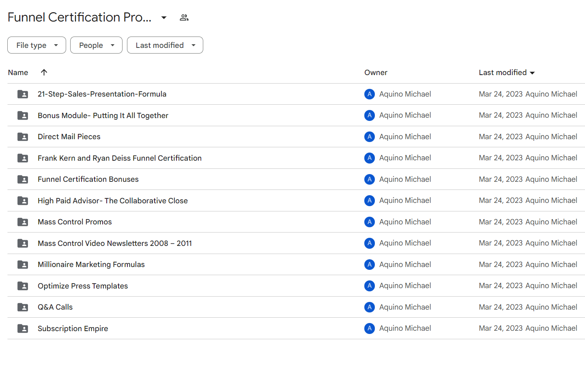Sort by the Name column header

tap(18, 73)
